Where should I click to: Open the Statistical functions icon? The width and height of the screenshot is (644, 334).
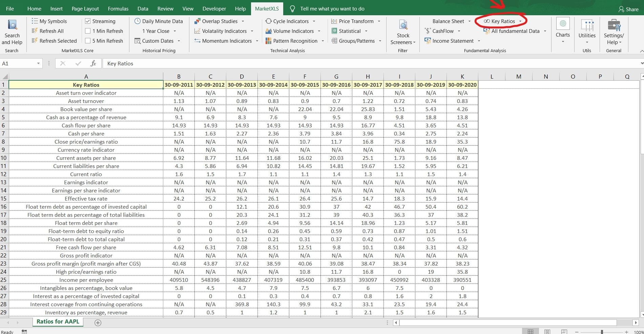[x=334, y=31]
